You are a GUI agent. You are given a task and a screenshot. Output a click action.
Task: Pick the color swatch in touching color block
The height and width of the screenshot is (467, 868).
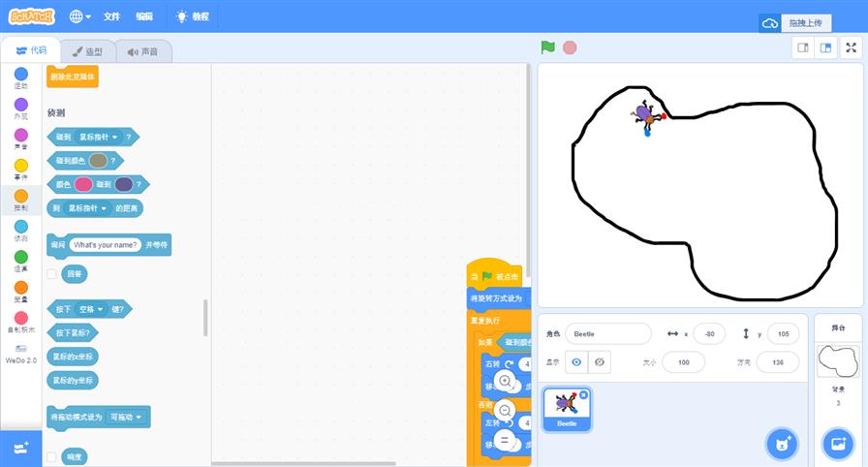pos(98,161)
